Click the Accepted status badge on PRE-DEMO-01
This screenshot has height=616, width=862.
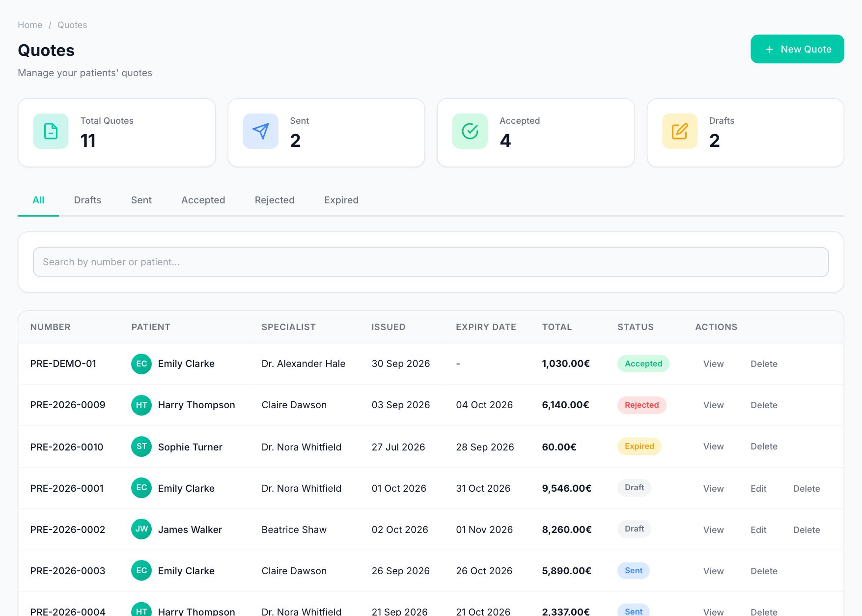pos(643,364)
